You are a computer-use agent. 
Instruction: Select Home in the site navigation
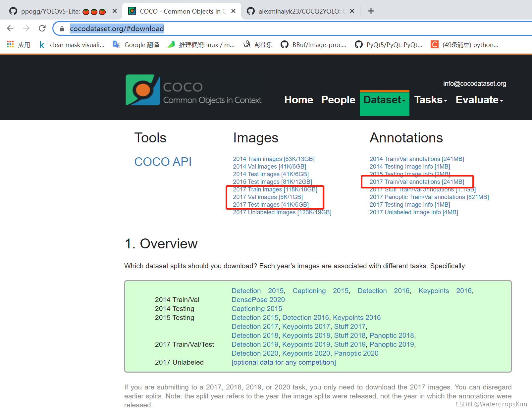click(x=298, y=100)
